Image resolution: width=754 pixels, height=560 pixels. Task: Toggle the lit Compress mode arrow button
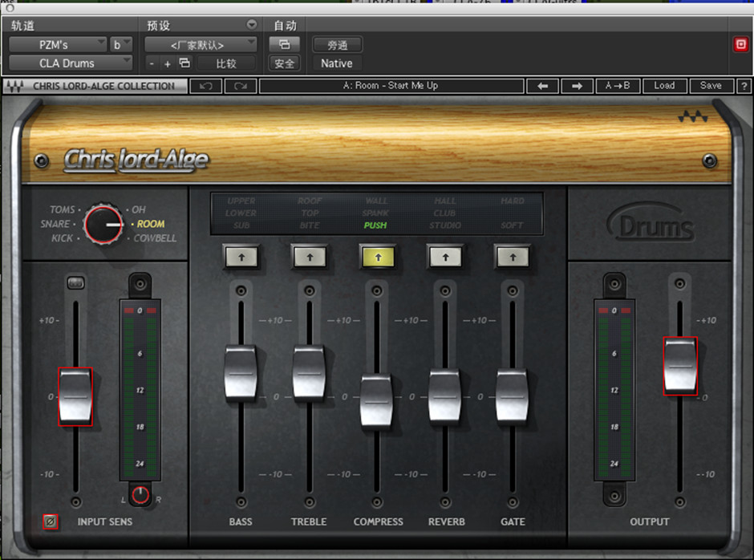[378, 257]
